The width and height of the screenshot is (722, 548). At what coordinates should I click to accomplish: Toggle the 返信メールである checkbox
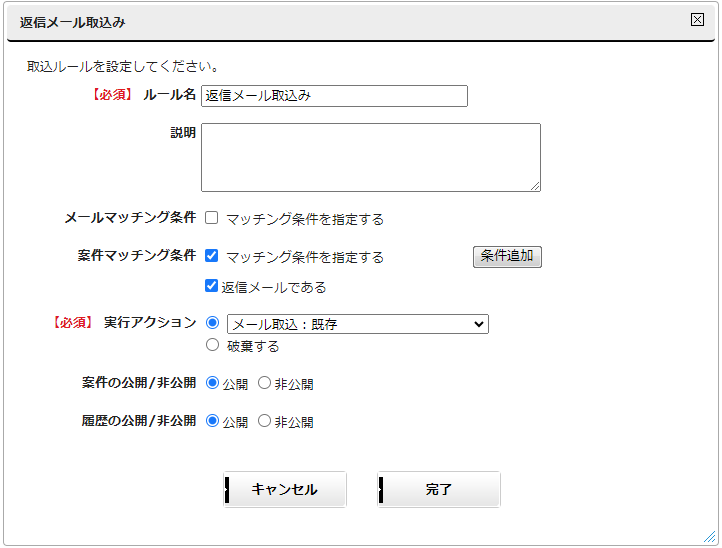[x=211, y=286]
